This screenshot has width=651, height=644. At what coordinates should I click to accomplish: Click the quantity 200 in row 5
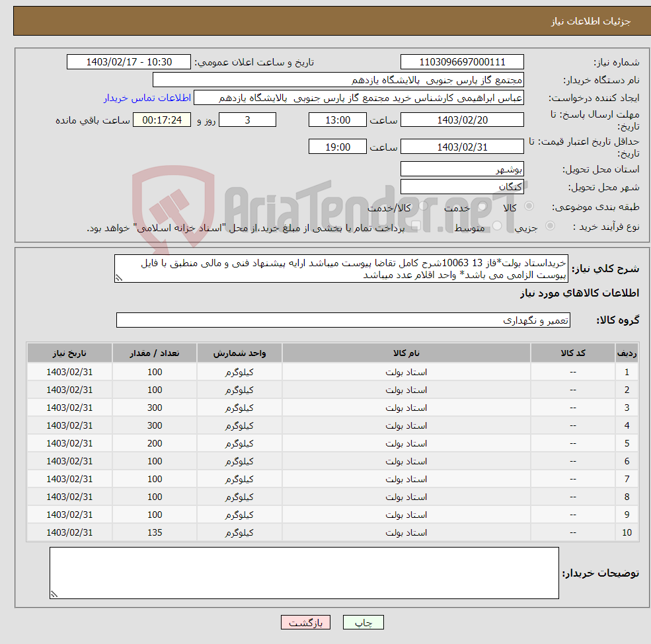click(155, 444)
